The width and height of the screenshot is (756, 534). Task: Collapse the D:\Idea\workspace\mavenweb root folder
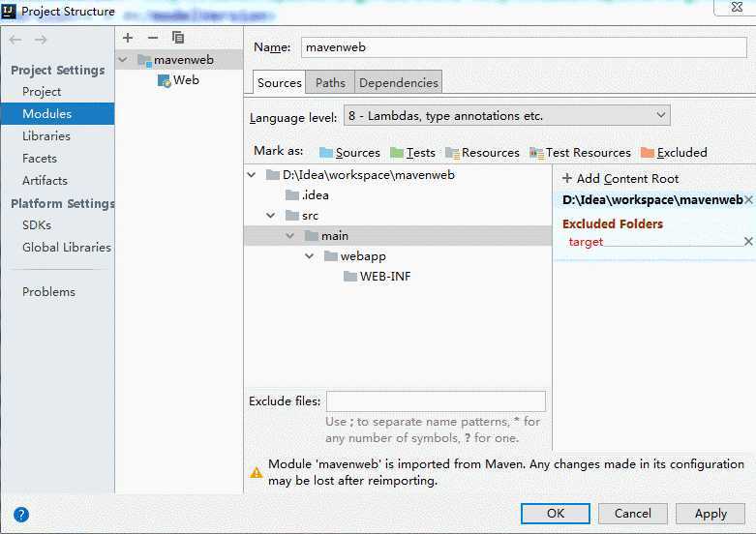[252, 174]
